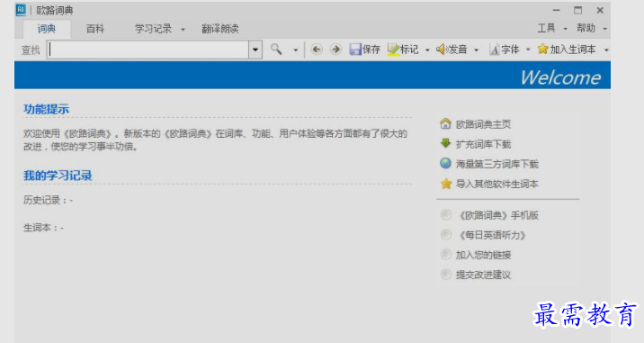Screen dimensions: 644x343
Task: Close the 欧路词典 window
Action: [x=600, y=10]
